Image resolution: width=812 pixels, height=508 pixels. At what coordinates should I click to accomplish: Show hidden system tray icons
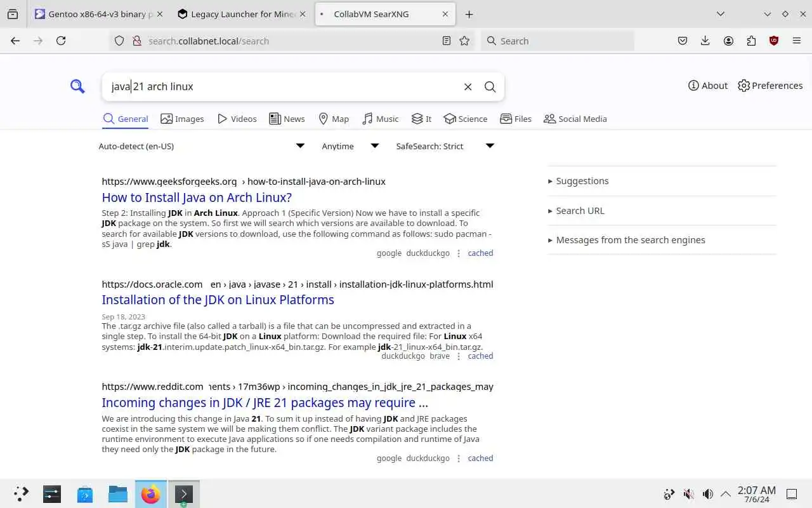(725, 494)
